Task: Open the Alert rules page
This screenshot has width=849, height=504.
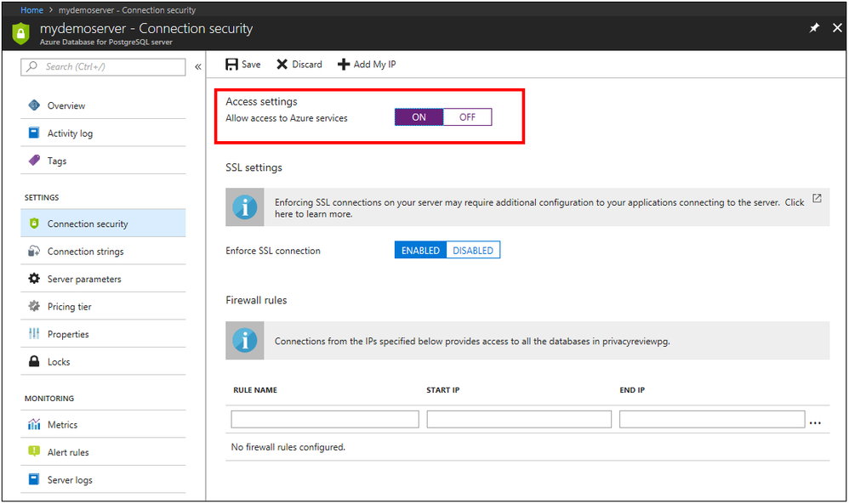Action: pos(103,452)
